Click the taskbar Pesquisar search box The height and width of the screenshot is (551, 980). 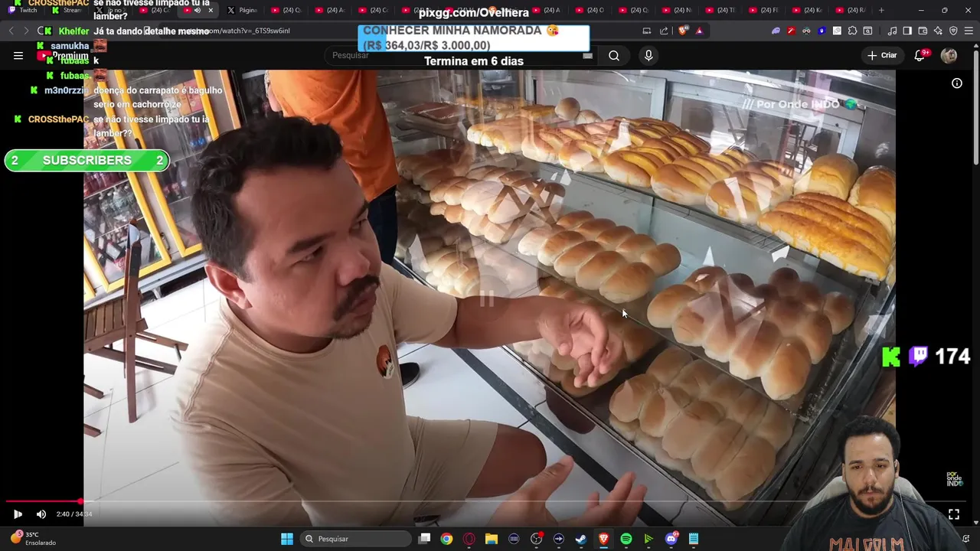[355, 539]
